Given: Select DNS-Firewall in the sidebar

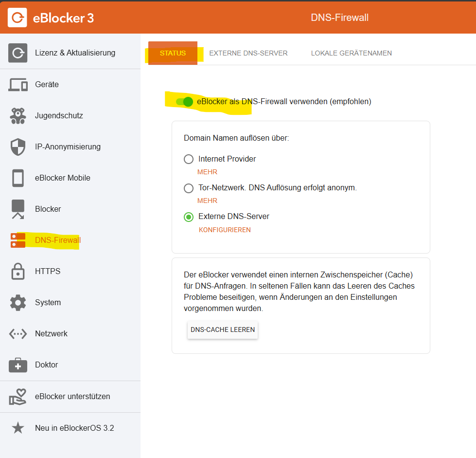Looking at the screenshot, I should 58,240.
